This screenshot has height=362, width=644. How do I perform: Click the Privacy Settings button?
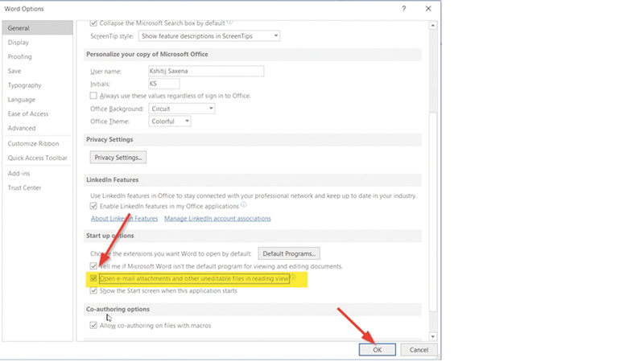tap(118, 158)
